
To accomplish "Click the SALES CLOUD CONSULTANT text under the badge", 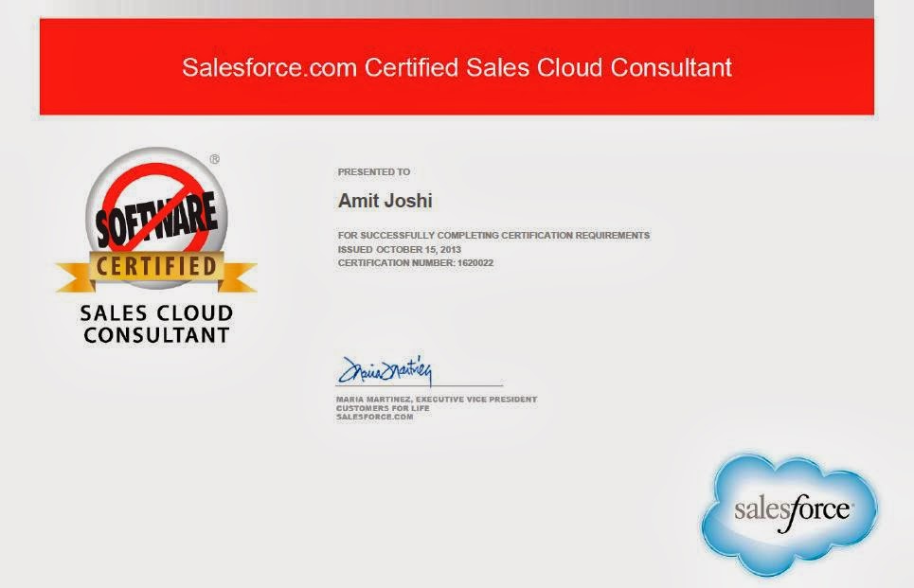I will click(156, 324).
